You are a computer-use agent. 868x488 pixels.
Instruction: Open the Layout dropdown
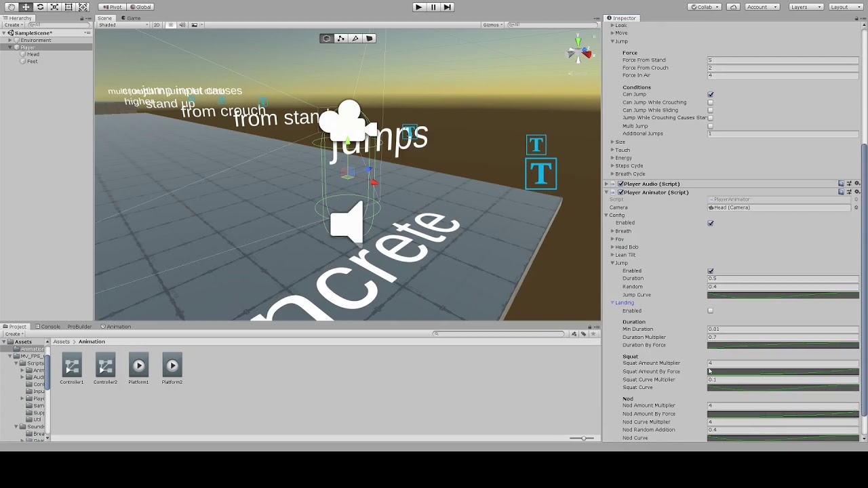(x=847, y=7)
